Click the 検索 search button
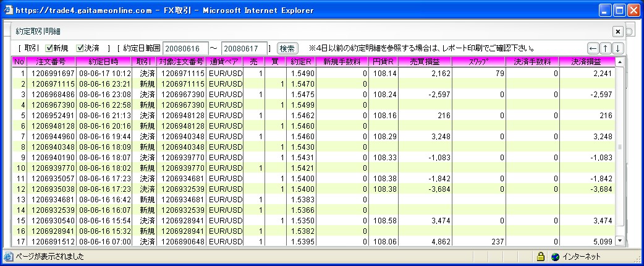Screen dimensions: 644x266 [287, 48]
